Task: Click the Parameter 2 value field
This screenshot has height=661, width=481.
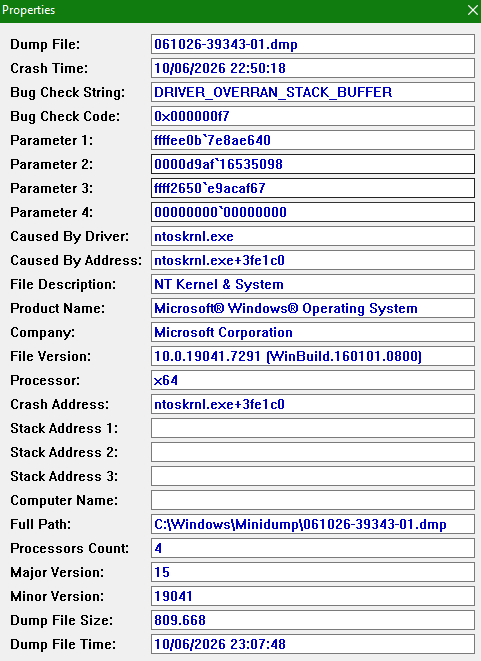Action: coord(313,164)
